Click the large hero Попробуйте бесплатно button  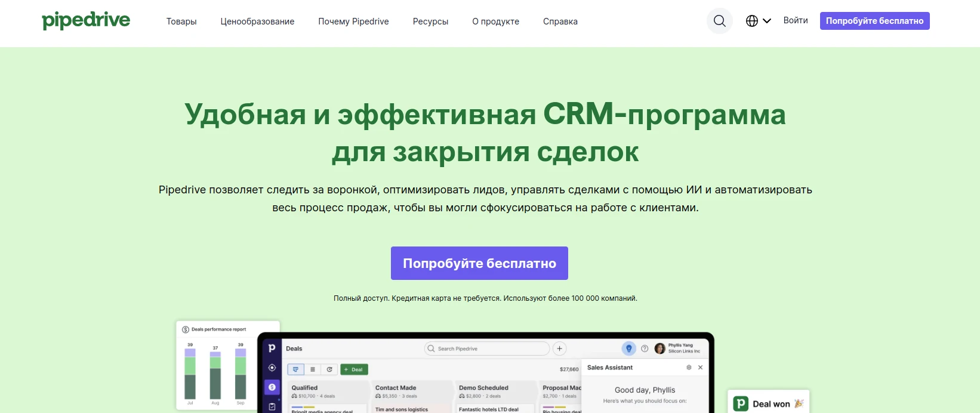pos(479,263)
